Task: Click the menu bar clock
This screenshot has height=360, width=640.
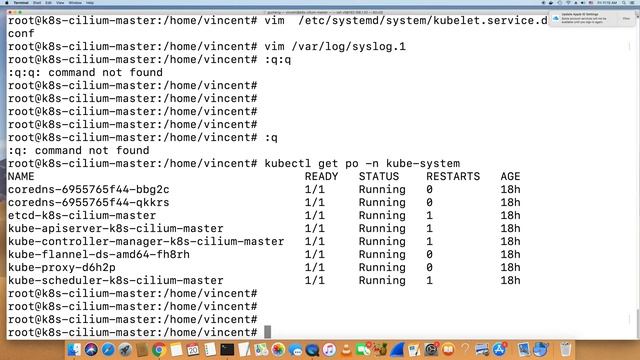Action: (x=608, y=2)
